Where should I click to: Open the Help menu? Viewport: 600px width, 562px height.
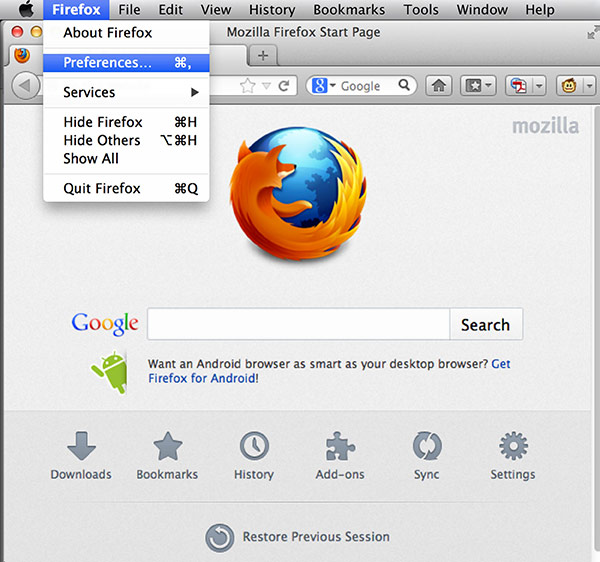tap(540, 10)
